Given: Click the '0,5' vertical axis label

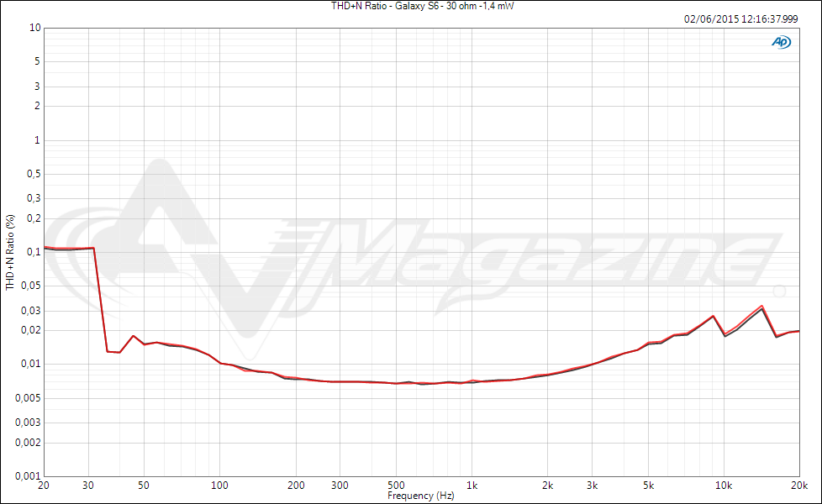Looking at the screenshot, I should 34,174.
